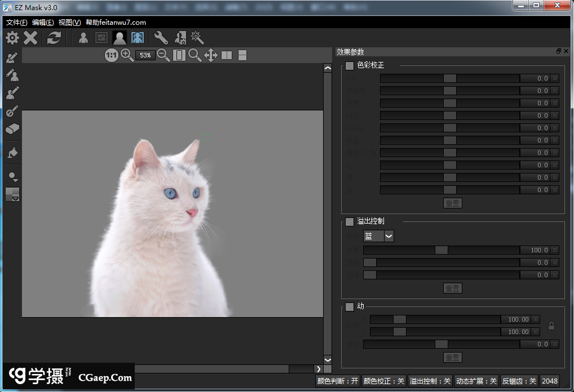The width and height of the screenshot is (574, 392).
Task: Open the 蓝 color dropdown
Action: pyautogui.click(x=388, y=236)
